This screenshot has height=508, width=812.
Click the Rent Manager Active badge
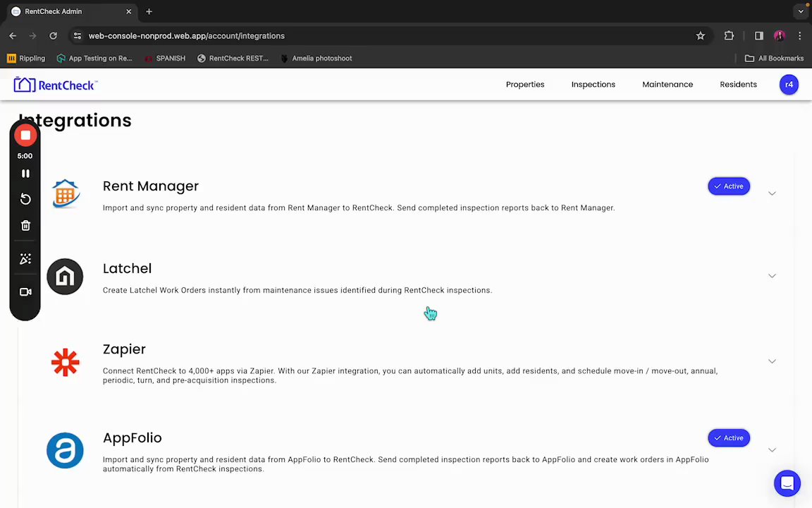pyautogui.click(x=729, y=186)
